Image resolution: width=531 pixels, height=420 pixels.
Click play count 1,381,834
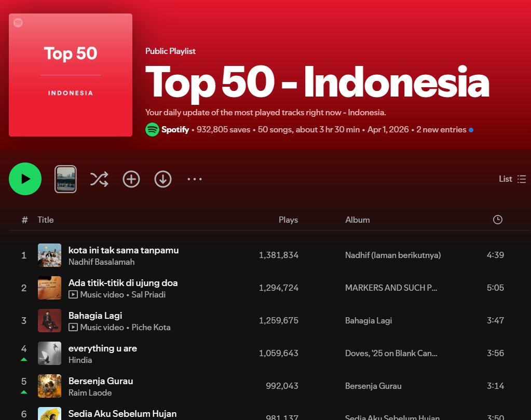coord(278,255)
